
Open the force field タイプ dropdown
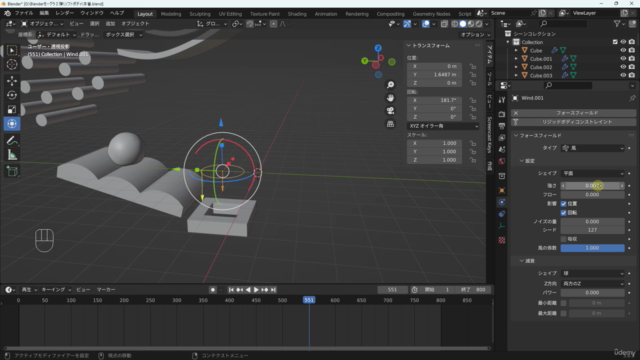593,148
